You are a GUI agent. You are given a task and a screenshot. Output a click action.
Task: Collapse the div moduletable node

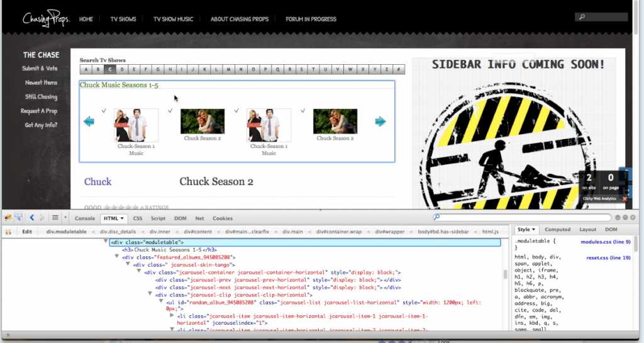[106, 242]
